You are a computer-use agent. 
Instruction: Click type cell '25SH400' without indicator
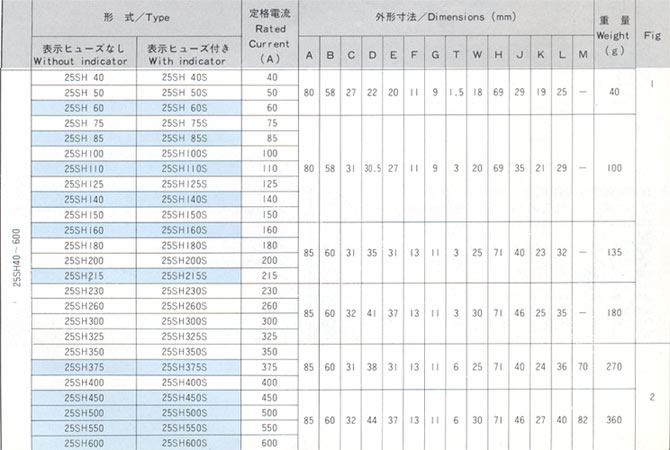pyautogui.click(x=84, y=382)
